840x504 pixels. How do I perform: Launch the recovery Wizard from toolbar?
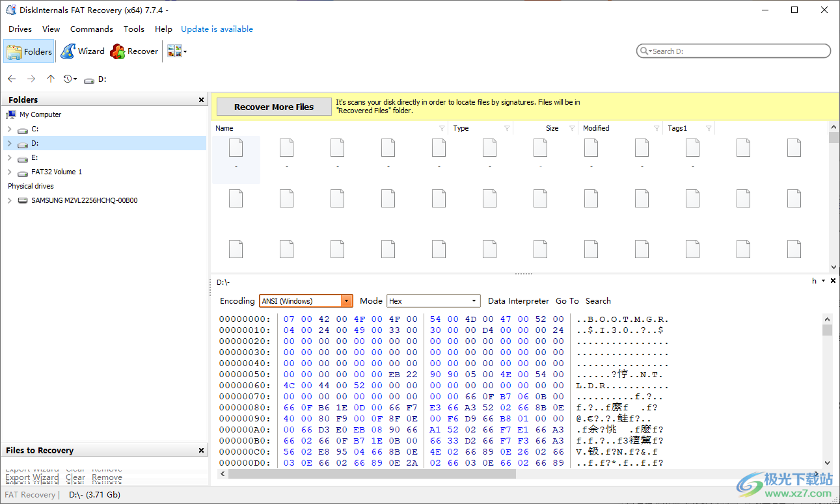point(83,51)
